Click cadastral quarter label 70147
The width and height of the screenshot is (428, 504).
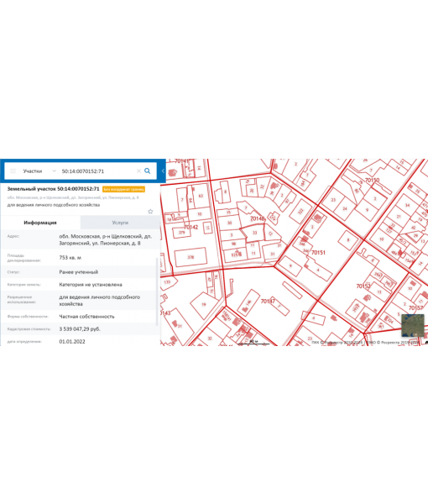tap(268, 302)
